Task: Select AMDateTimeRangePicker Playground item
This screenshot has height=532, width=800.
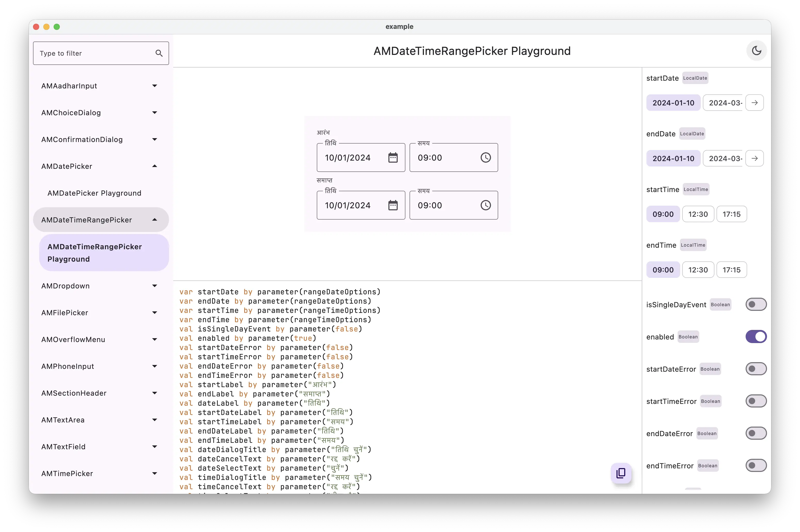Action: 104,253
